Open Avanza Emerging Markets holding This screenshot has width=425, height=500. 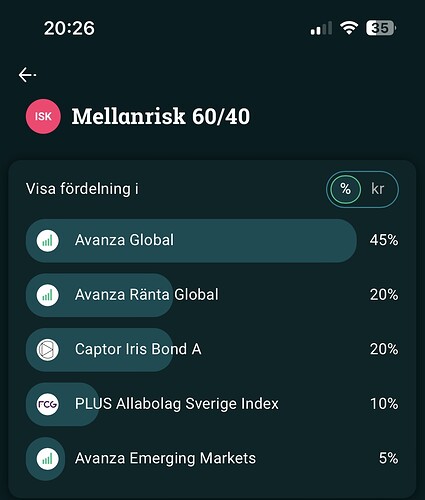[212, 459]
